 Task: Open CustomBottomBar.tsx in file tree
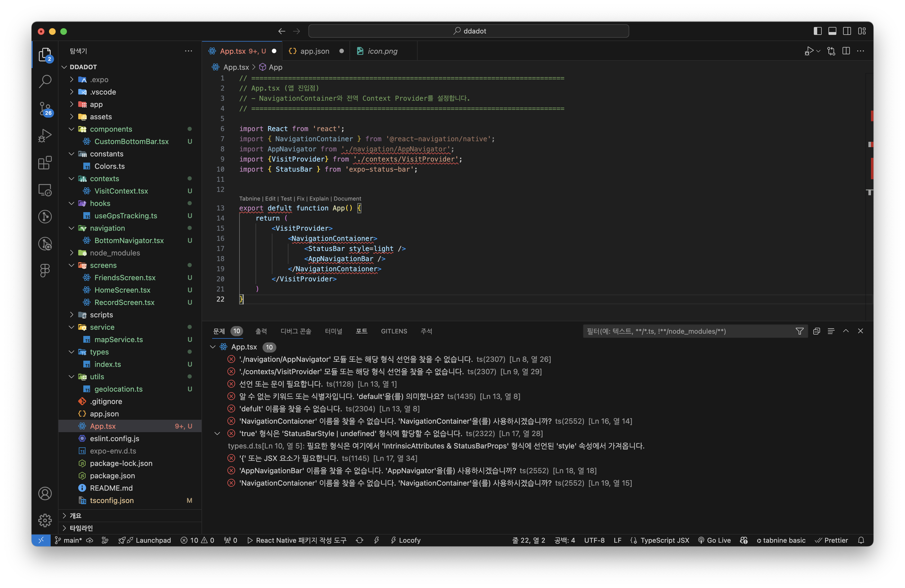[131, 142]
